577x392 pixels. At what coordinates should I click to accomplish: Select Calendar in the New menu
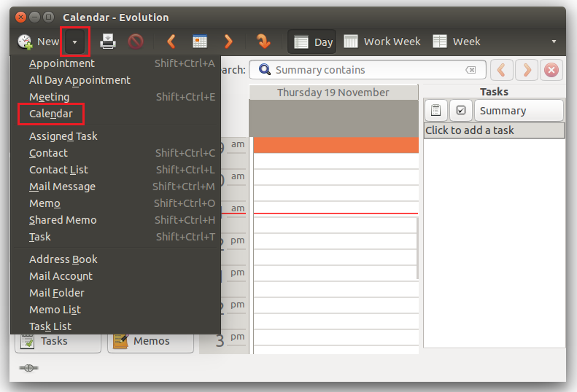115,114
